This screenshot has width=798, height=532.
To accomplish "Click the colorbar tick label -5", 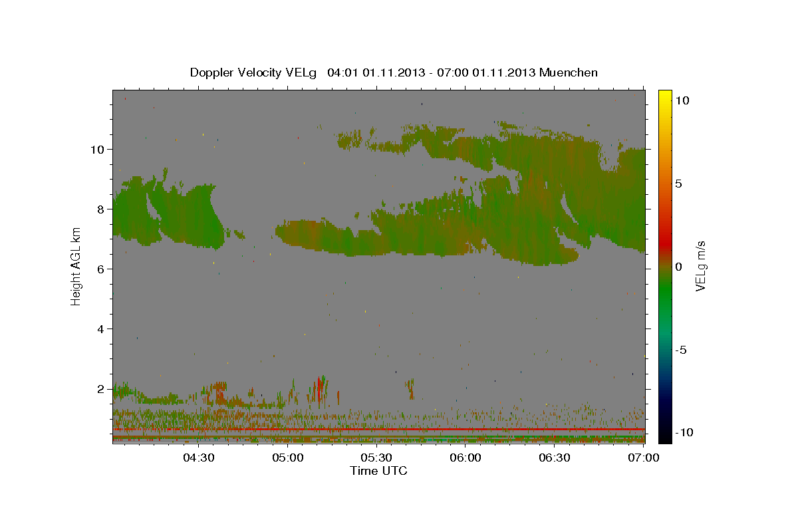I will point(681,350).
